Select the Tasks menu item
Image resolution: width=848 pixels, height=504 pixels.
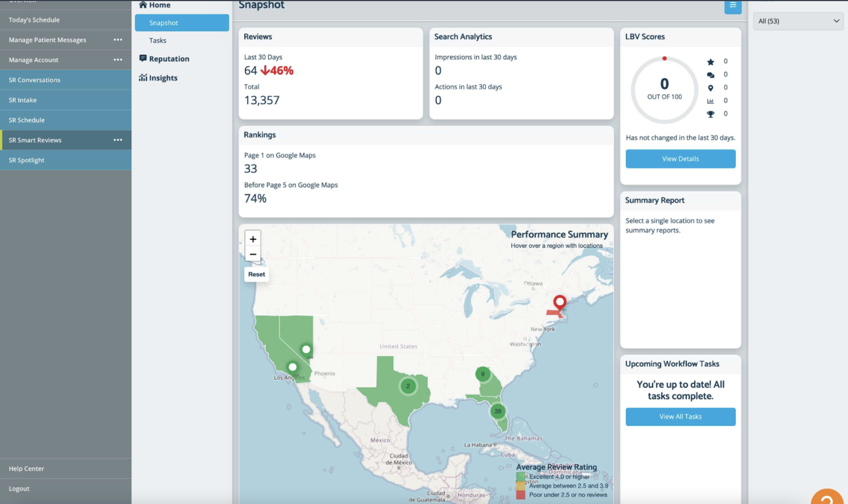157,40
